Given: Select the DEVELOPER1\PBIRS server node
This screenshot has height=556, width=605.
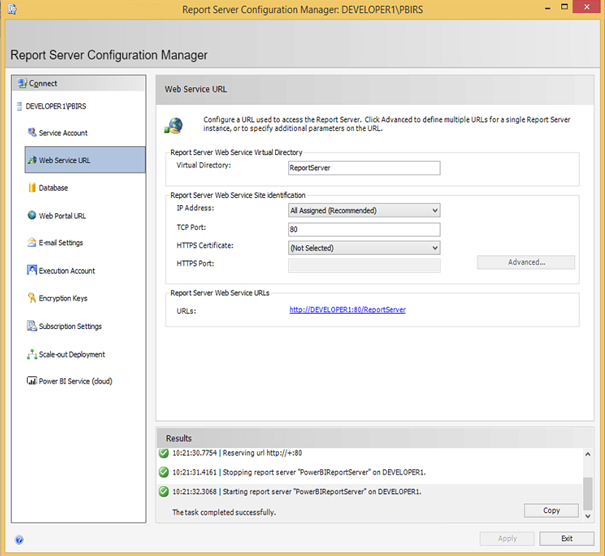Looking at the screenshot, I should [56, 106].
